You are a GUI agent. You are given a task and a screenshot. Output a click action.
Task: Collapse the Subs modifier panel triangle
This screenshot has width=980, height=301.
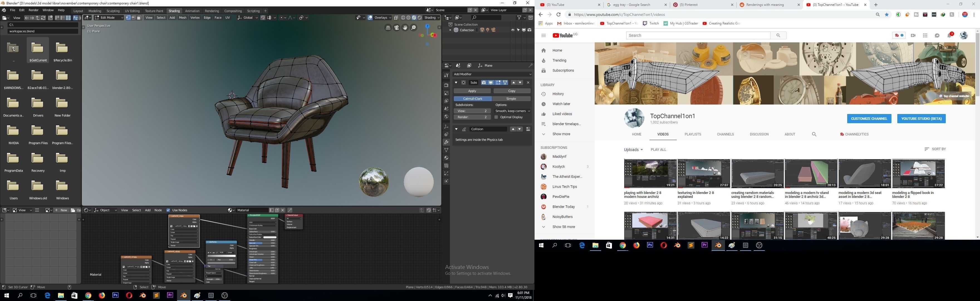click(456, 83)
